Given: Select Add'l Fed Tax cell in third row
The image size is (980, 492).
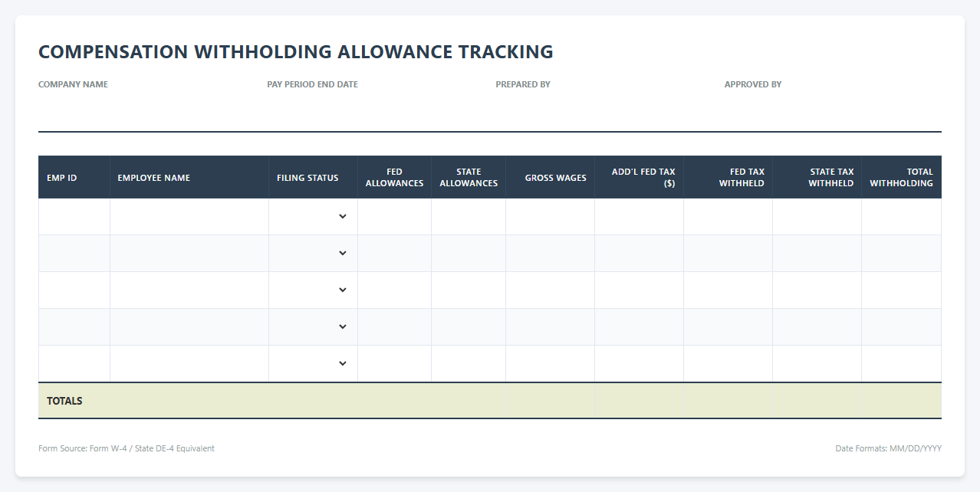Looking at the screenshot, I should [639, 290].
